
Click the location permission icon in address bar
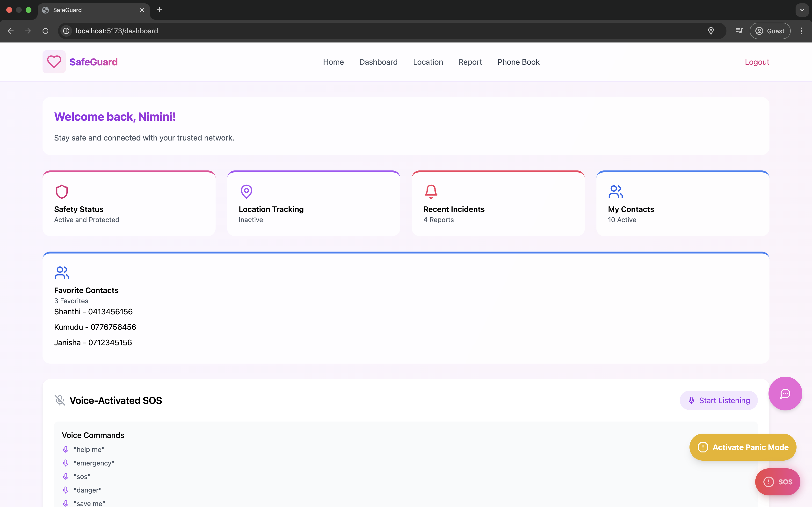(711, 31)
